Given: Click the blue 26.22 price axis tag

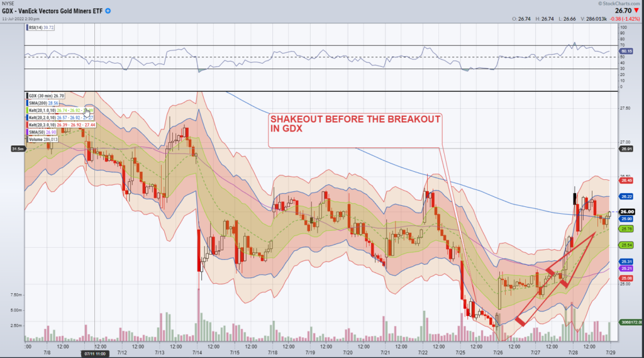Looking at the screenshot, I should [x=626, y=197].
